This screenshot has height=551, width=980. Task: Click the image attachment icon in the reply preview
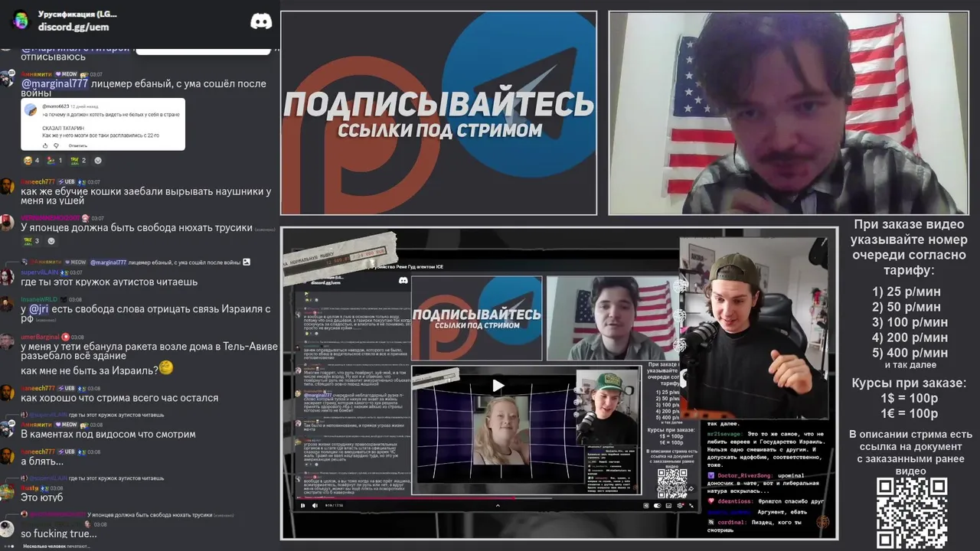[247, 262]
